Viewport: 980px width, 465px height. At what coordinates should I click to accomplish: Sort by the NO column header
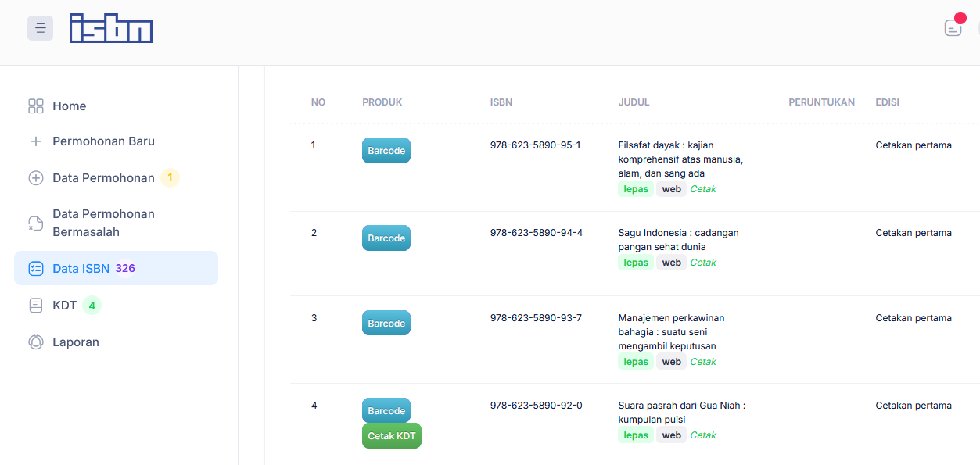coord(318,102)
